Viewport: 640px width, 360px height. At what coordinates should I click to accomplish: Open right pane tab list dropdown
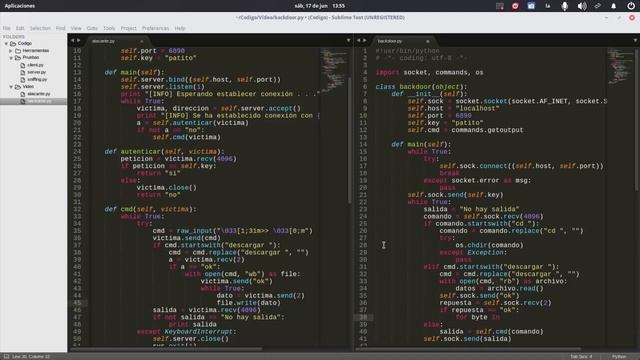click(x=635, y=40)
